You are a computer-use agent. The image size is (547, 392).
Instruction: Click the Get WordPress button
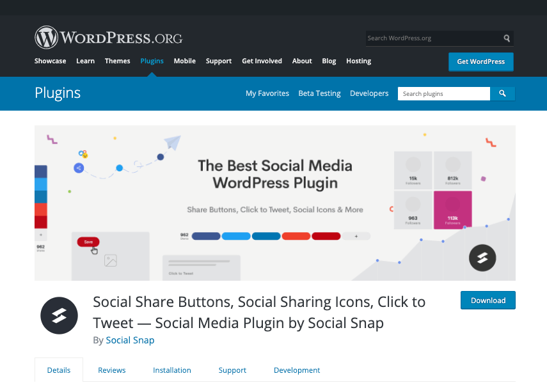[x=481, y=62]
